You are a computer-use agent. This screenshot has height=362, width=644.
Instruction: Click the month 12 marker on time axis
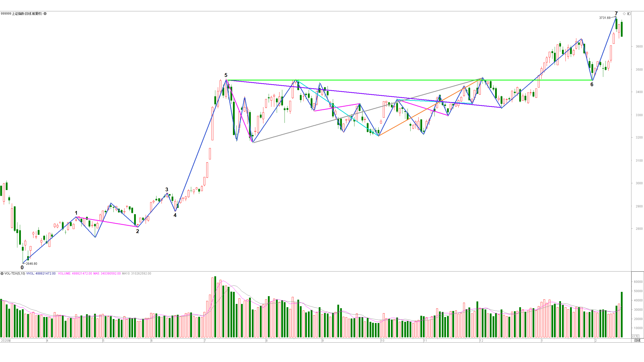point(481,341)
